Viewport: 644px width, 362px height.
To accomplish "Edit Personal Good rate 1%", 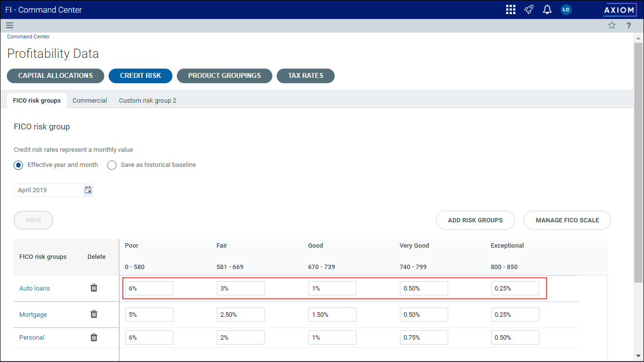I will point(332,337).
